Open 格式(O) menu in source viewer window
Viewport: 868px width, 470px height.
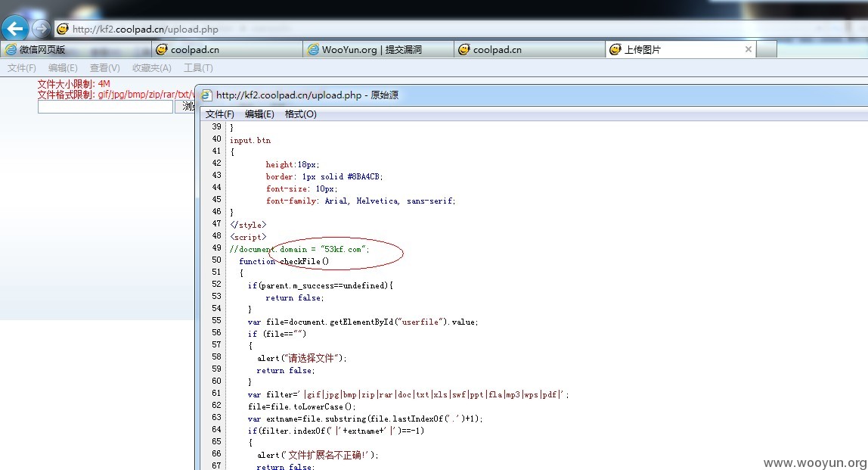[x=301, y=114]
